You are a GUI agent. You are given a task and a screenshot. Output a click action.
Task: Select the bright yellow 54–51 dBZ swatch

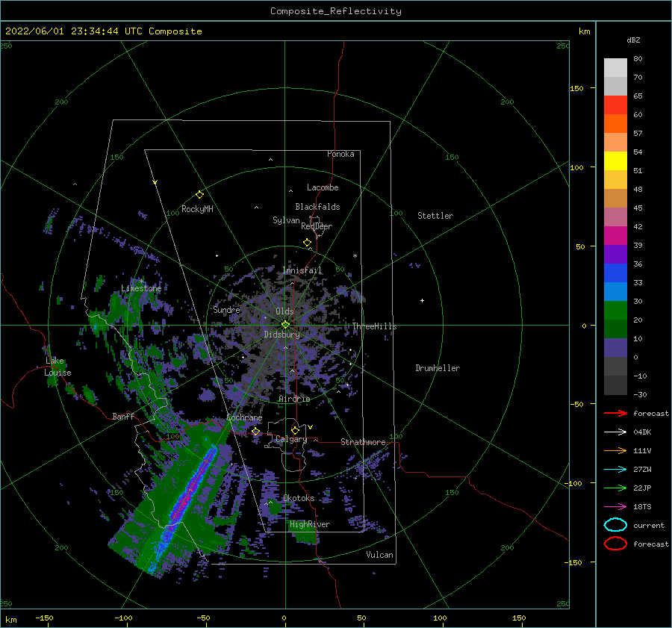pos(615,161)
